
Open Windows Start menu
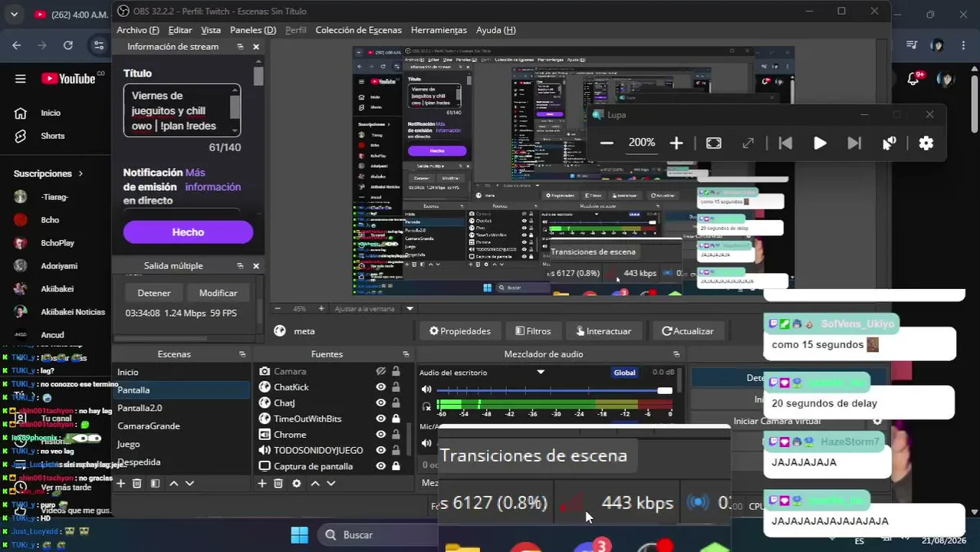coord(300,535)
